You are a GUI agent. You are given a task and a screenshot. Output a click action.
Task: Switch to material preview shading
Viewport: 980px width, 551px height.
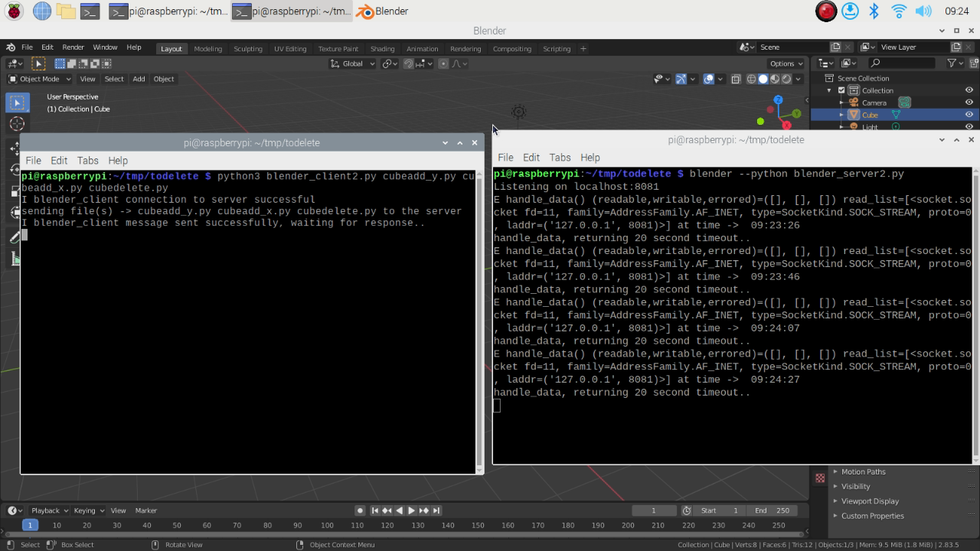(774, 79)
